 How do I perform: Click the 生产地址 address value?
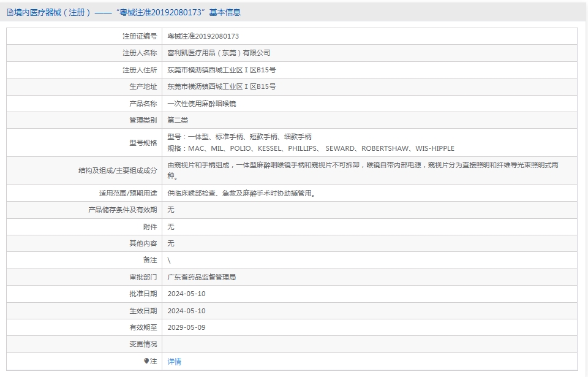(221, 86)
